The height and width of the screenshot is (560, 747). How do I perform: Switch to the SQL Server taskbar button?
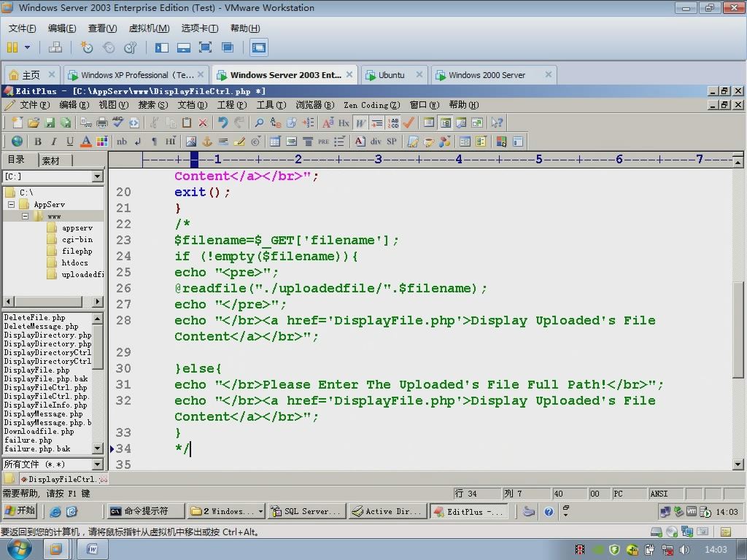(x=306, y=511)
